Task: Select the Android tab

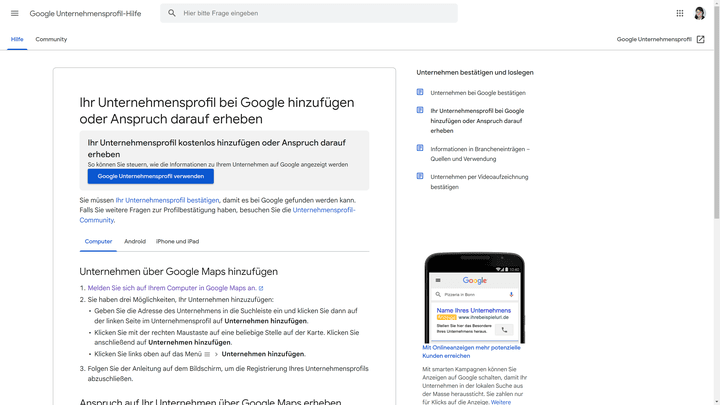Action: pyautogui.click(x=135, y=242)
